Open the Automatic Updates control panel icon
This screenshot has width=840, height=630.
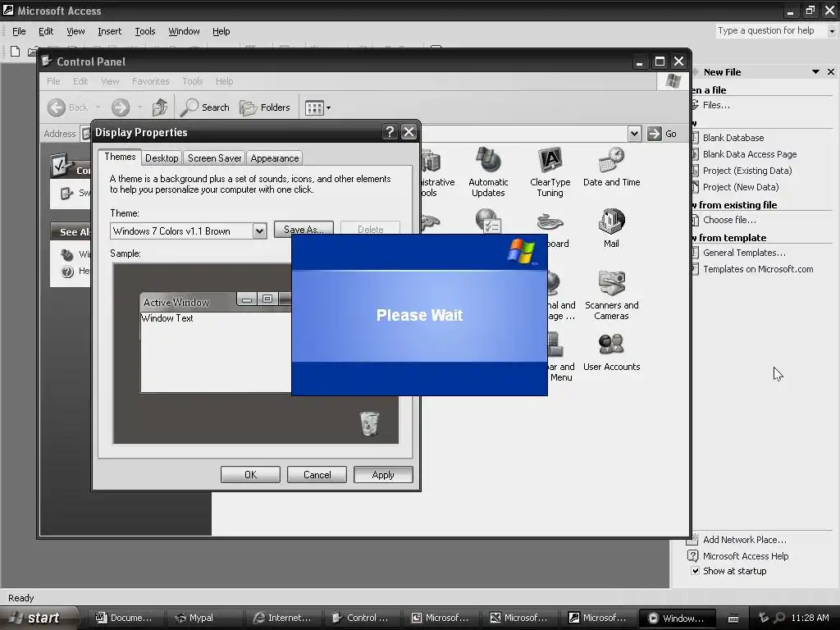pos(488,172)
